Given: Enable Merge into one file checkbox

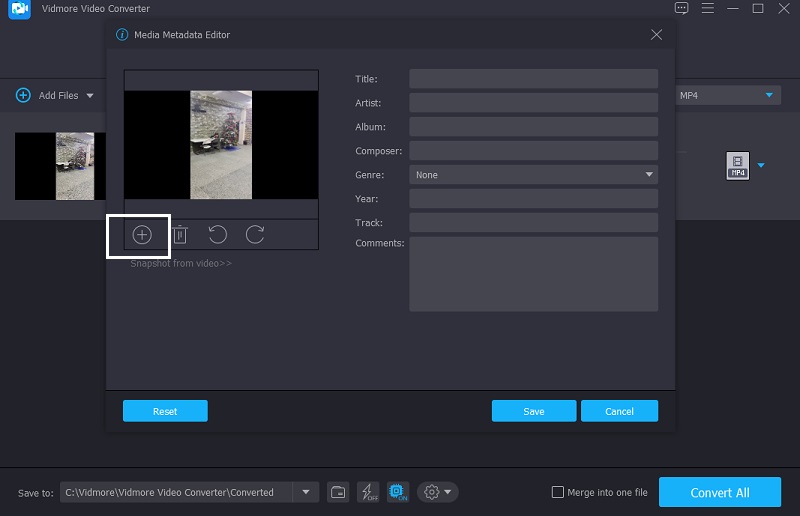Looking at the screenshot, I should pos(558,492).
